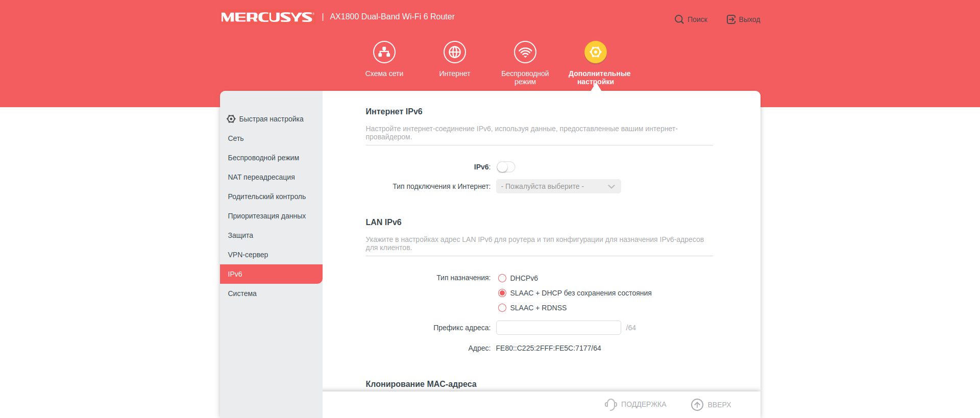The image size is (980, 418).
Task: Enable the IPv6 toggle switch
Action: (506, 167)
